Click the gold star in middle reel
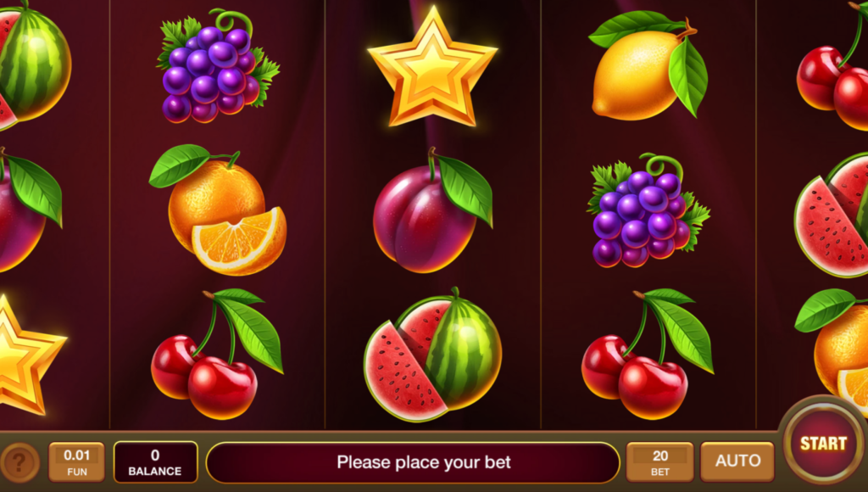Viewport: 868px width, 492px height. [x=432, y=68]
